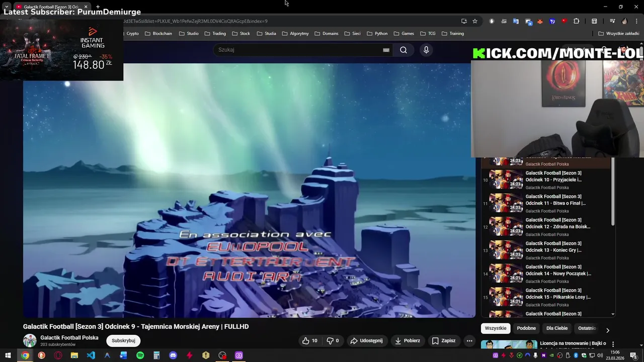Click the browser address bar URL
The image size is (644, 362).
(195, 21)
